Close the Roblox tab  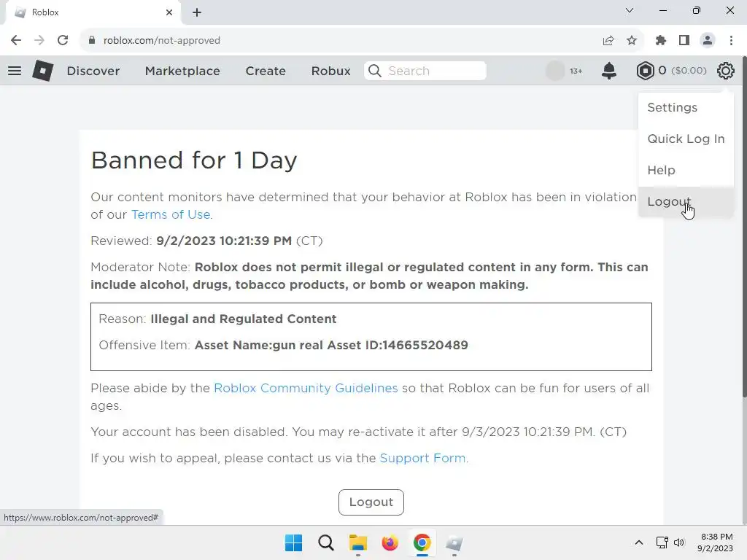(169, 12)
